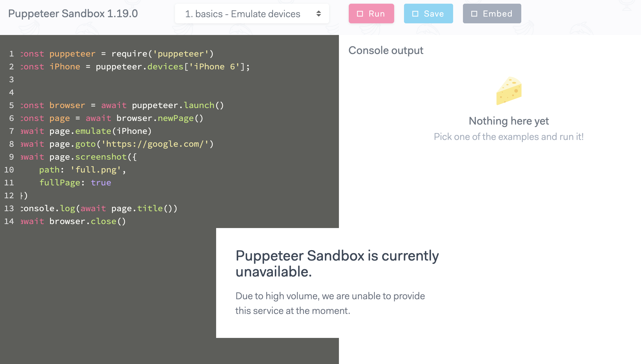Screen dimensions: 641x364
Task: Click line number 1 in code editor
Action: 11,54
